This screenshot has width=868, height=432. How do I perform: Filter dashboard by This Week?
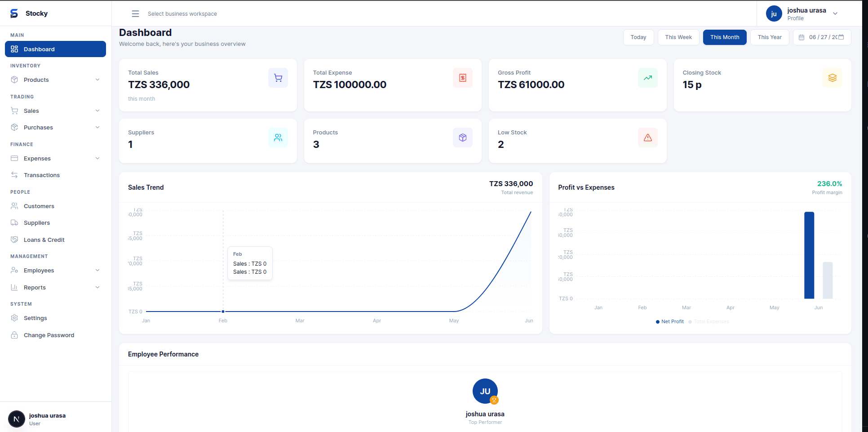coord(678,37)
